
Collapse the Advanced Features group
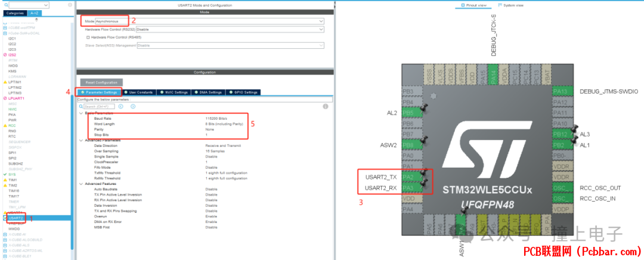pos(80,184)
